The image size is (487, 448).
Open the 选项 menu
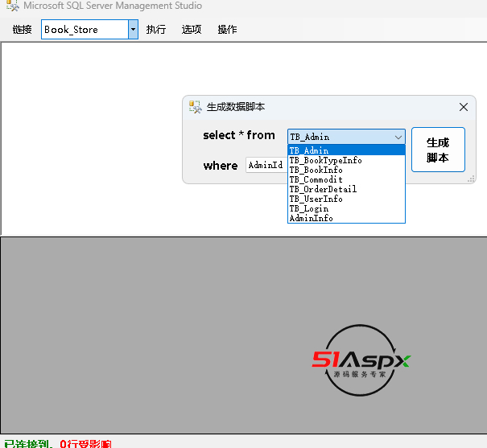tap(192, 30)
